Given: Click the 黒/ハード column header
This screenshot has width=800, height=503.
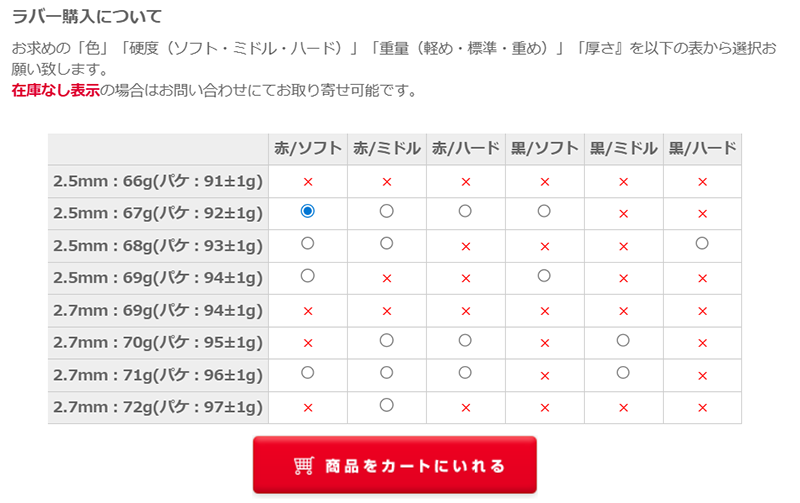Looking at the screenshot, I should 702,149.
